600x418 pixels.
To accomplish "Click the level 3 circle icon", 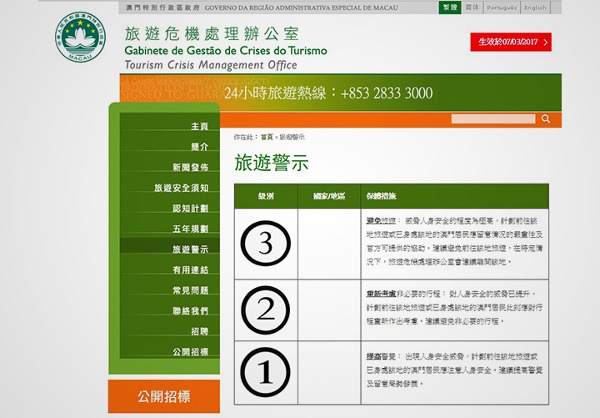I will (x=266, y=243).
